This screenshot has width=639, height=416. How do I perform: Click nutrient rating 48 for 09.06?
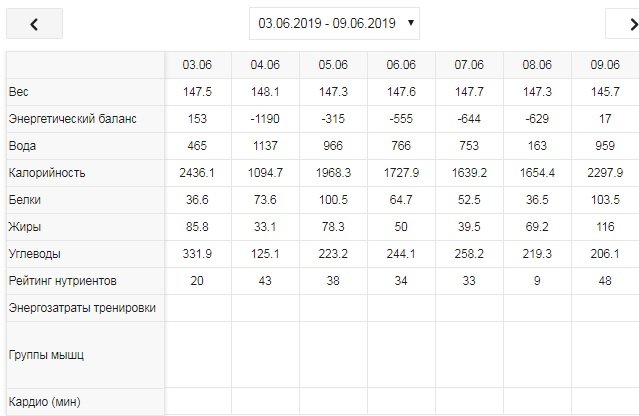(604, 281)
